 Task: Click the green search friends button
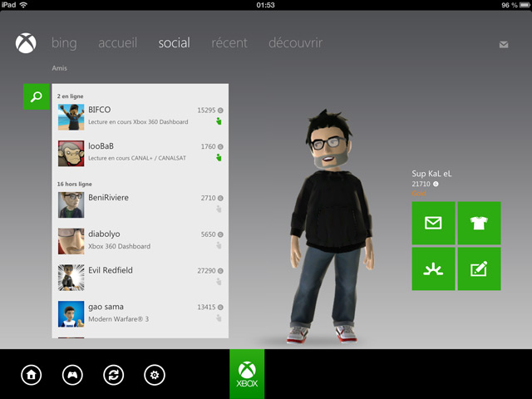coord(37,96)
